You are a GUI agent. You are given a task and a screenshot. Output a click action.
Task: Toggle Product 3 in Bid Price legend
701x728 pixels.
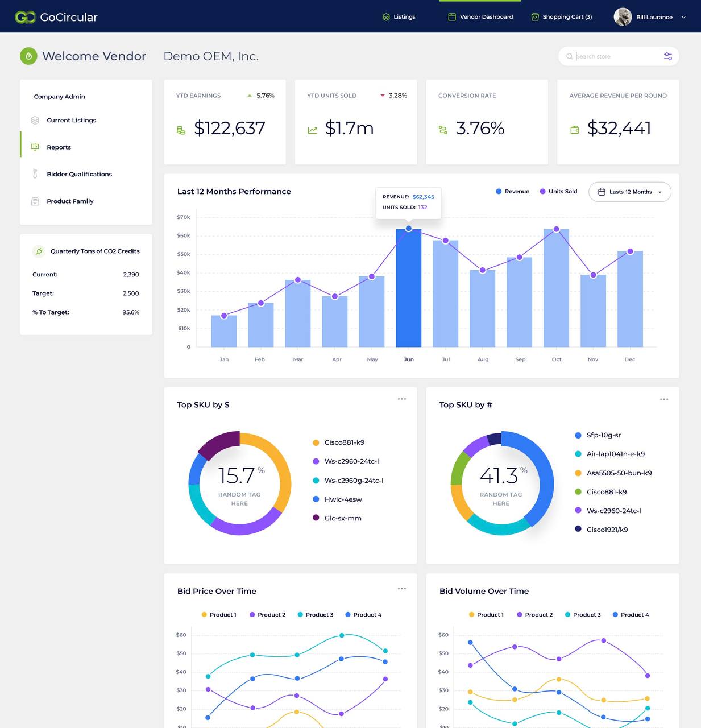point(316,615)
